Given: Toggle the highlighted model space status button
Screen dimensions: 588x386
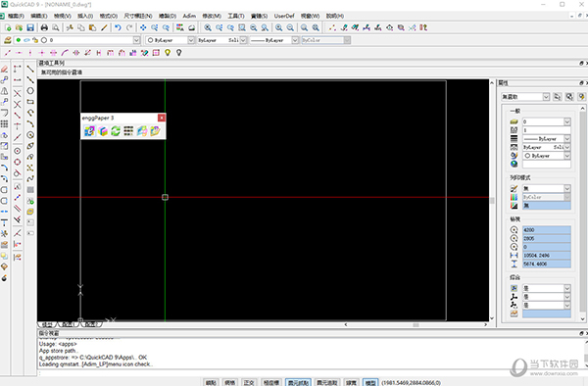Looking at the screenshot, I should [x=370, y=382].
